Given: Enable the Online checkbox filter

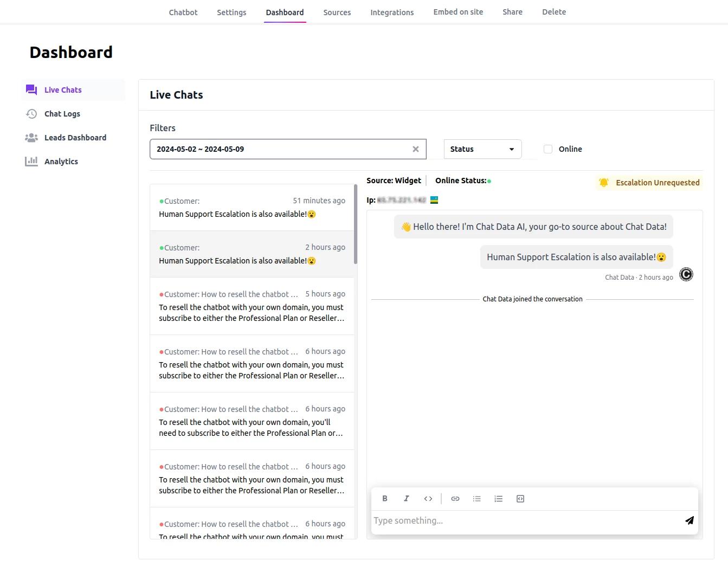Looking at the screenshot, I should (x=548, y=149).
